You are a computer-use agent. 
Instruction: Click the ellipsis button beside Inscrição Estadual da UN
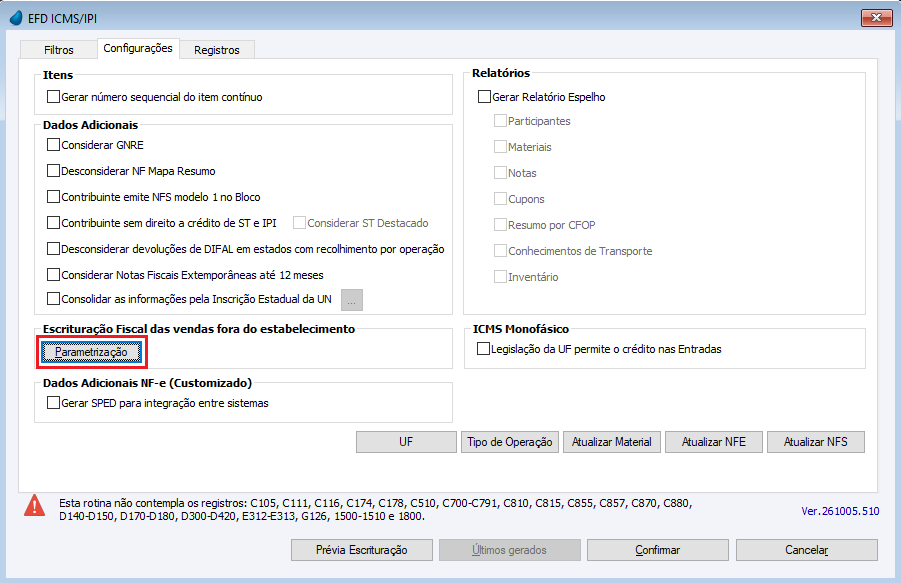pos(352,300)
